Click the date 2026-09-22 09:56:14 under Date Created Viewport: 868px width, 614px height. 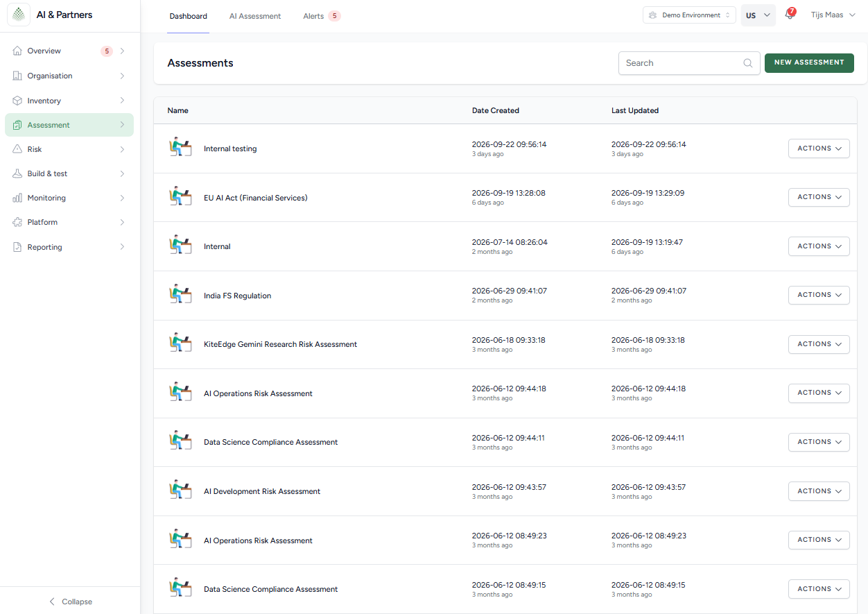[x=510, y=144]
